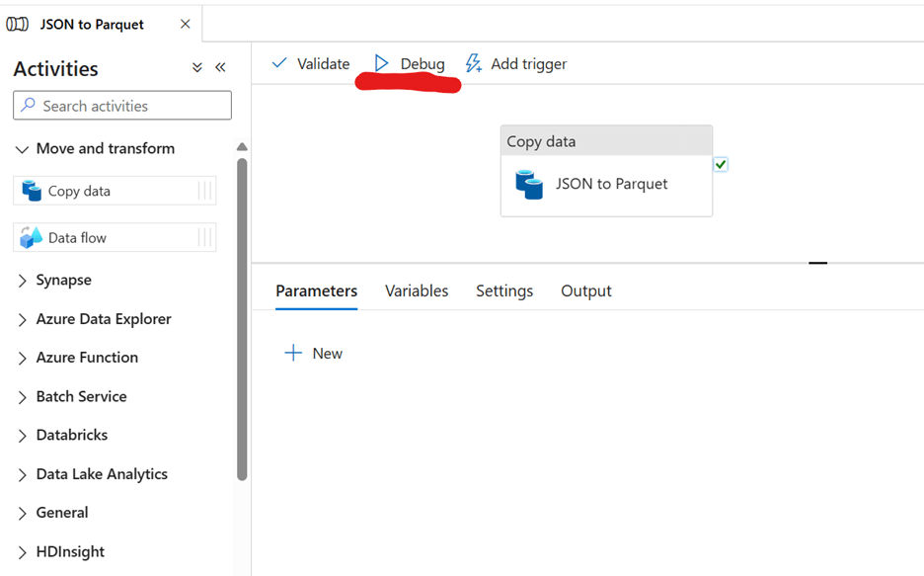This screenshot has width=924, height=576.
Task: Collapse the Activities pane with double-left arrows
Action: [220, 68]
